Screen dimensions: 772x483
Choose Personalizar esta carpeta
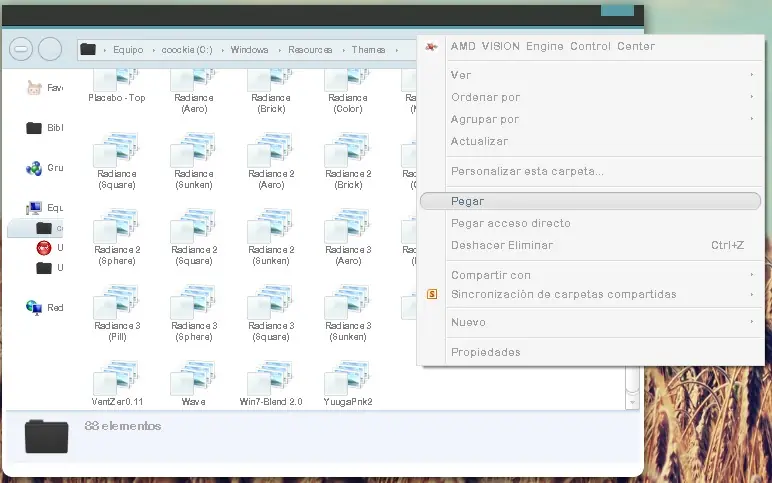[591, 171]
